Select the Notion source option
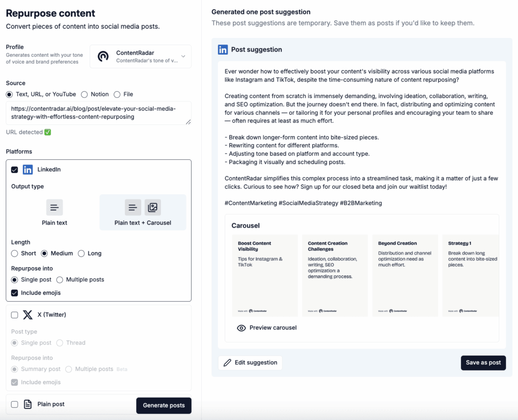This screenshot has height=420, width=518. click(84, 94)
